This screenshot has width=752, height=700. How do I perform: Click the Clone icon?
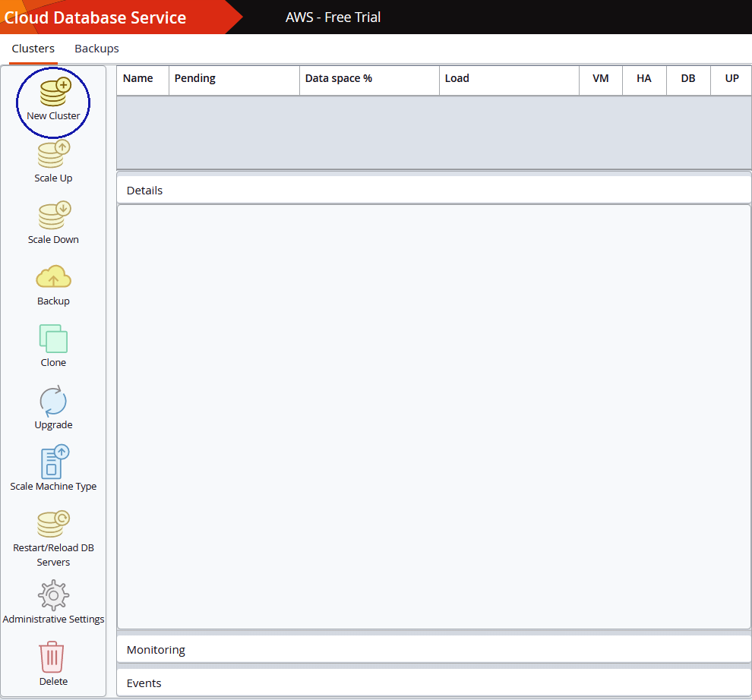pyautogui.click(x=53, y=339)
